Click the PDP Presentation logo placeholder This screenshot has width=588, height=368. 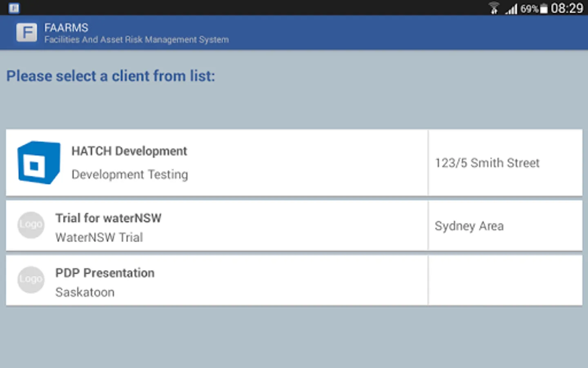coord(31,280)
